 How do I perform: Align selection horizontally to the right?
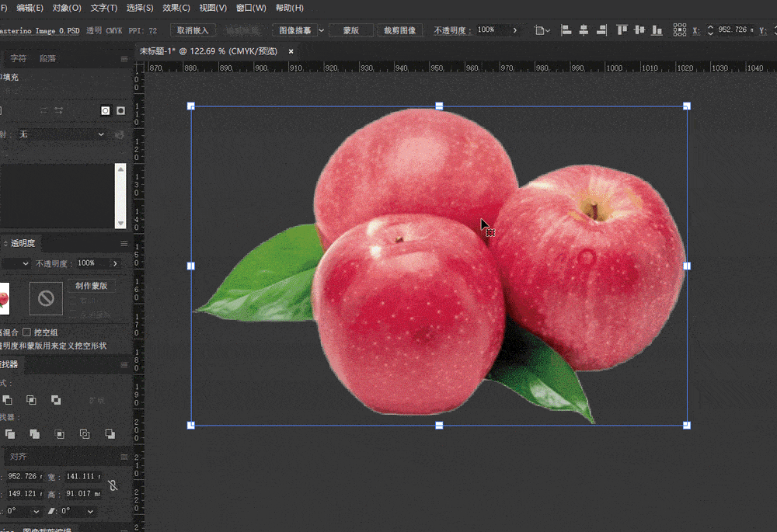(x=601, y=30)
